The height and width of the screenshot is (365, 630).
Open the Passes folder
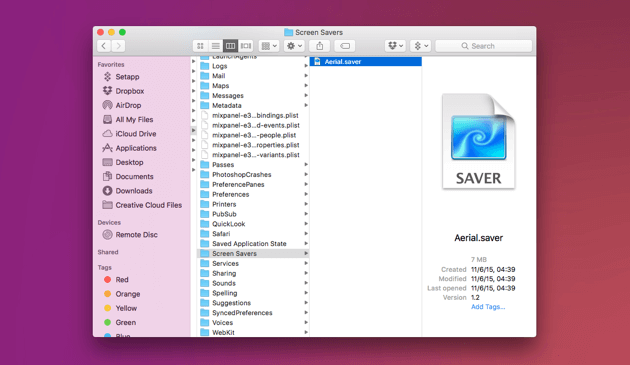click(x=253, y=165)
